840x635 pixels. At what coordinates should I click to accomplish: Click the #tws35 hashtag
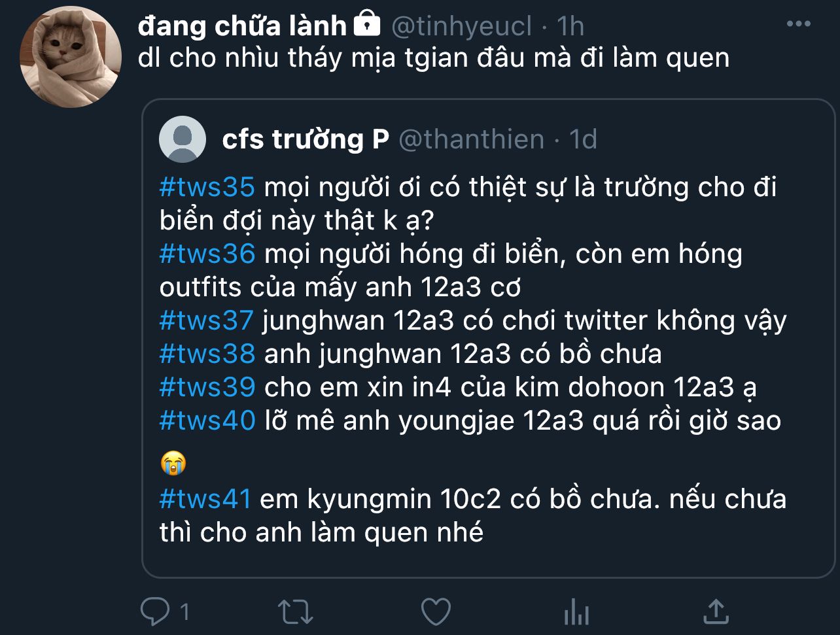[x=207, y=188]
